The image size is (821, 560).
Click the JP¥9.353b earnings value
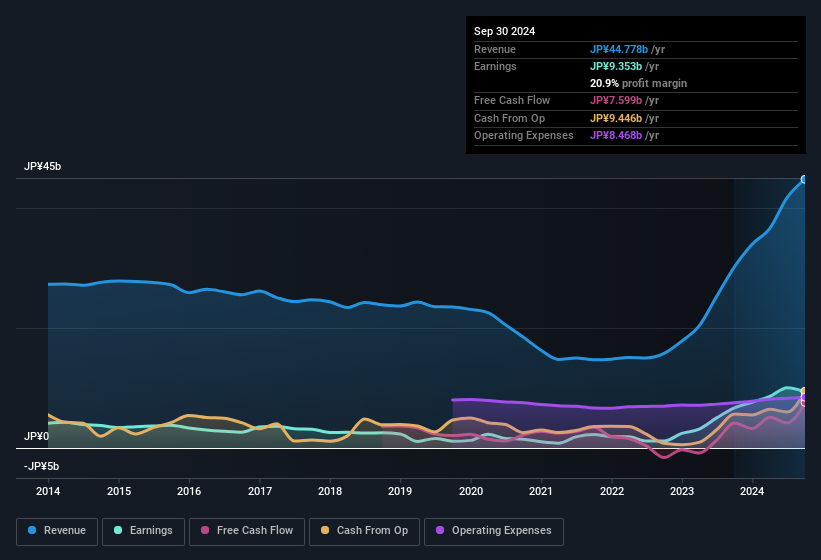(616, 66)
